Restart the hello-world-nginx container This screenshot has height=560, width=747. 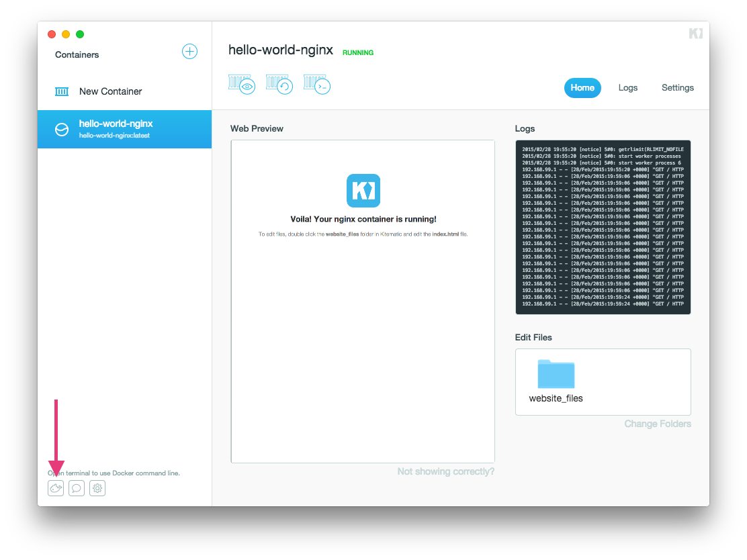[x=279, y=84]
